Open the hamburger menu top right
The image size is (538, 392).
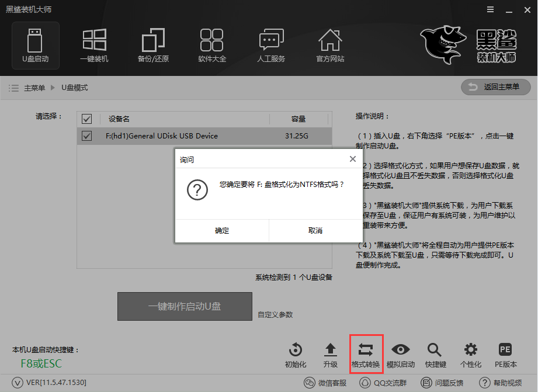click(x=490, y=9)
